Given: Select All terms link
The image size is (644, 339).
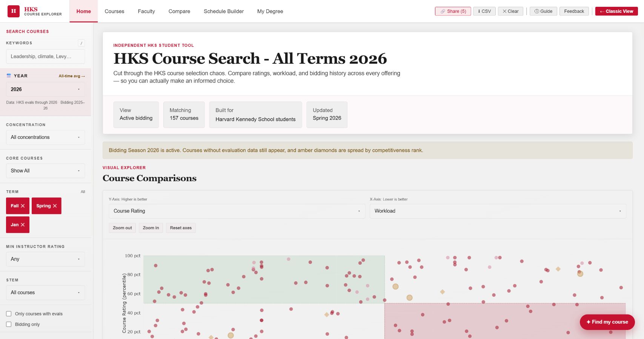Looking at the screenshot, I should 83,192.
